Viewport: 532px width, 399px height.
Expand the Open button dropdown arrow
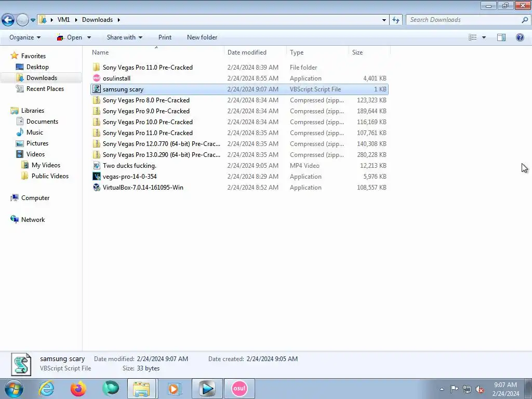click(x=89, y=37)
